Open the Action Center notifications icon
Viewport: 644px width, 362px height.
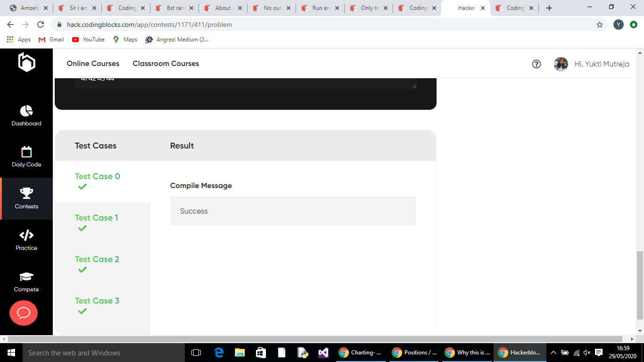pyautogui.click(x=599, y=353)
